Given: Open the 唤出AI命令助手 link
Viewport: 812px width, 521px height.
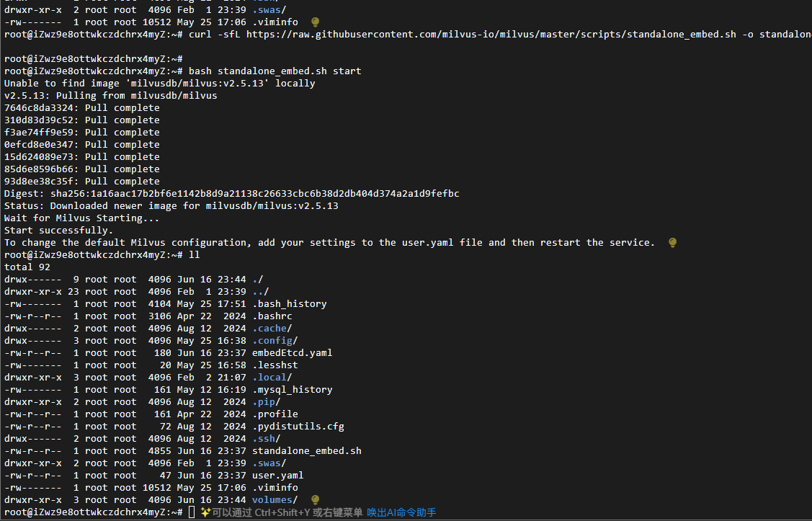Looking at the screenshot, I should [x=401, y=512].
